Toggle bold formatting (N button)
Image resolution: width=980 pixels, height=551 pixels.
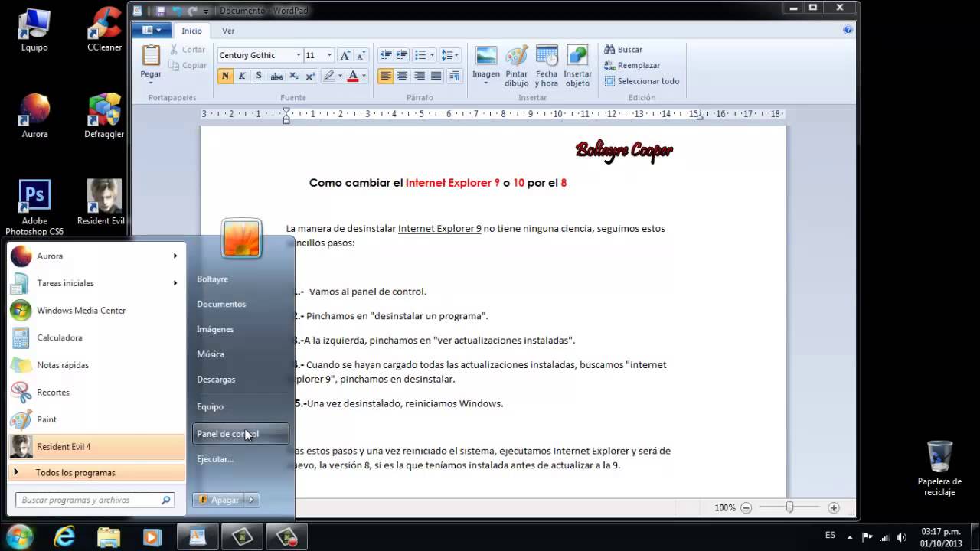(225, 76)
